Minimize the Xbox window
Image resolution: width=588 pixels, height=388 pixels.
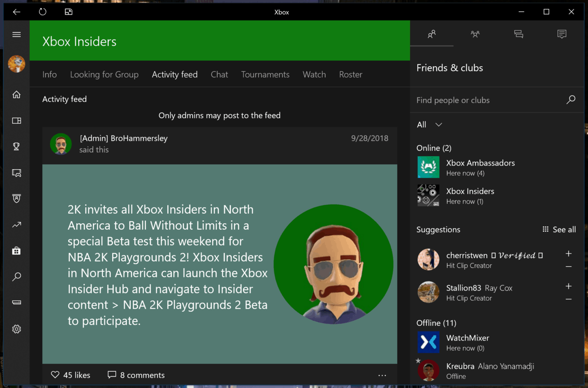tap(521, 12)
